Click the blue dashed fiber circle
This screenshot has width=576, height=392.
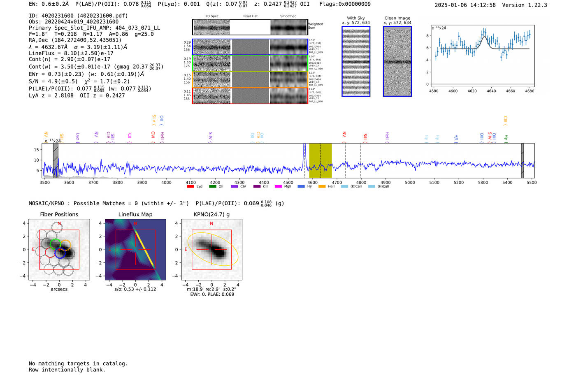[x=60, y=253]
